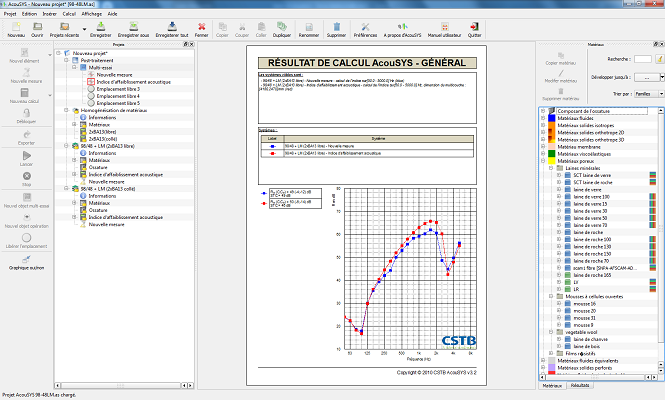This screenshot has width=665, height=400.
Task: Start calculation with Lancer icon
Action: point(26,156)
